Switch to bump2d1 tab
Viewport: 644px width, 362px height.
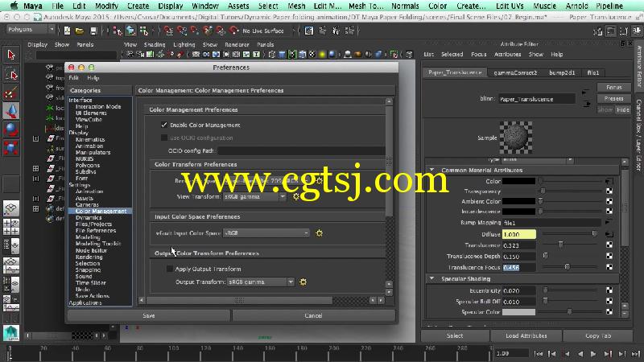[561, 72]
